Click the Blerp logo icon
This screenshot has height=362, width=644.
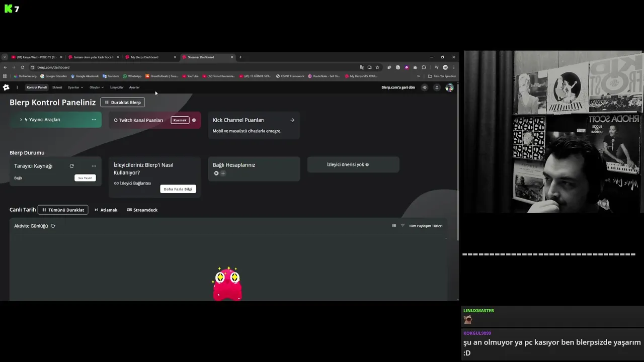[6, 87]
